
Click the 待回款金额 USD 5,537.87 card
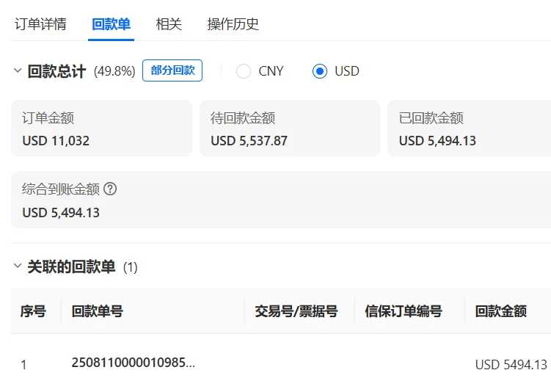(x=290, y=128)
